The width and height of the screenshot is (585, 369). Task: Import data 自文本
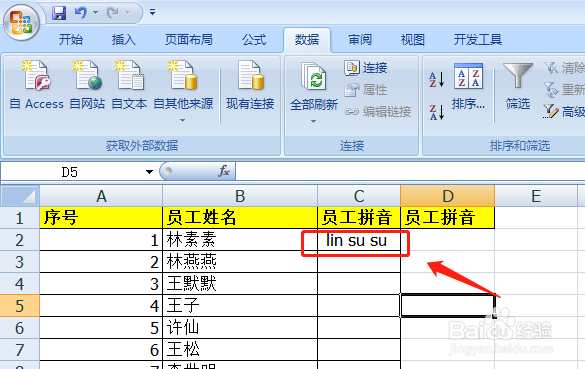pyautogui.click(x=129, y=85)
